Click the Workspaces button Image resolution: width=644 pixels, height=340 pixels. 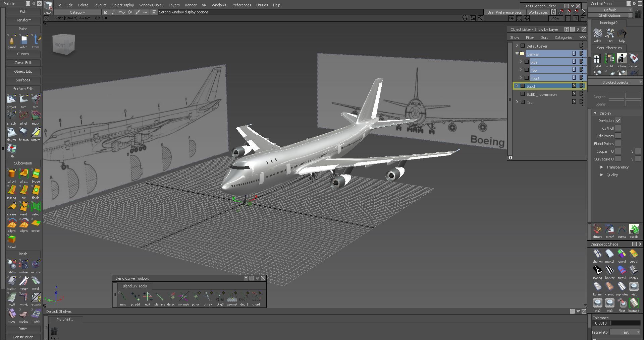[x=538, y=12]
